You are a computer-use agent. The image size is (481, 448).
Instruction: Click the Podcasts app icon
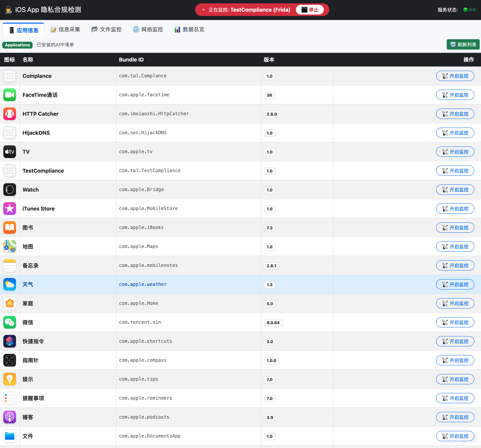pos(9,417)
